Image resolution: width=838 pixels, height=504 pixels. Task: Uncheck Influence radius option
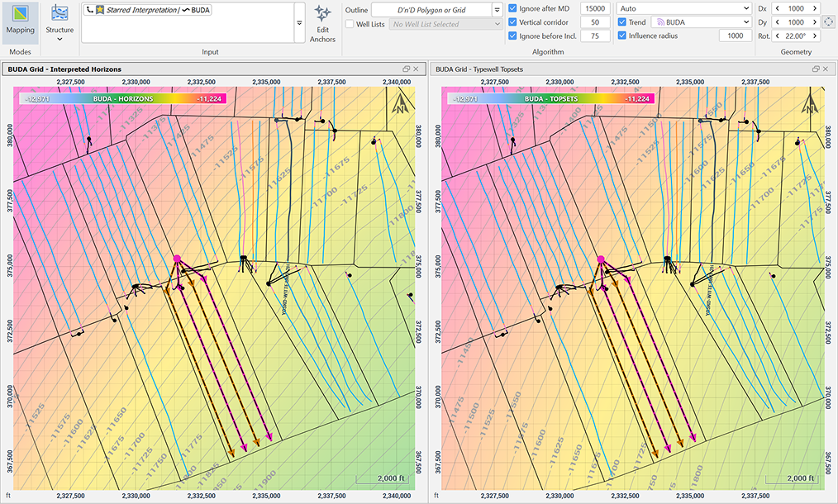coord(622,36)
